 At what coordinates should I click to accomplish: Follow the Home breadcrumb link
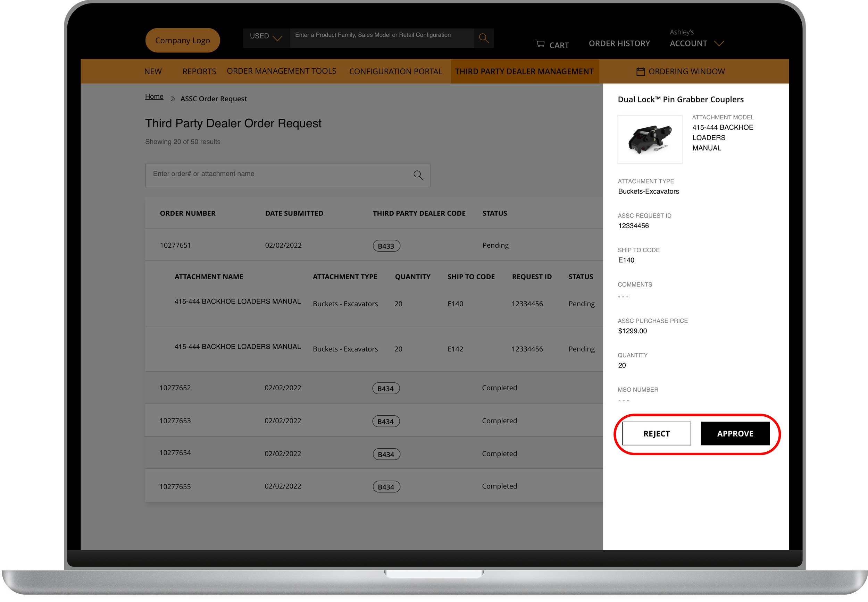tap(154, 96)
